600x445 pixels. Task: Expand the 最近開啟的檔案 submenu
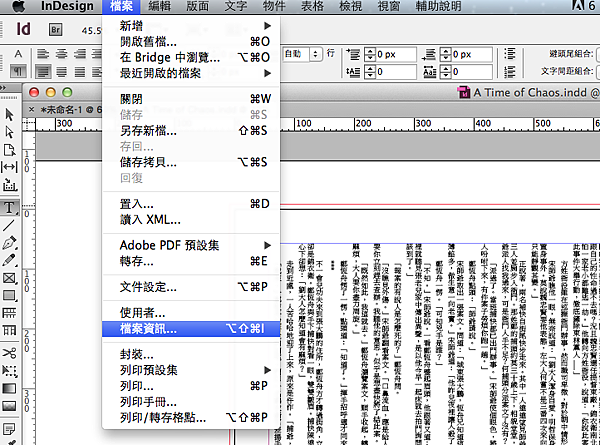click(x=191, y=73)
